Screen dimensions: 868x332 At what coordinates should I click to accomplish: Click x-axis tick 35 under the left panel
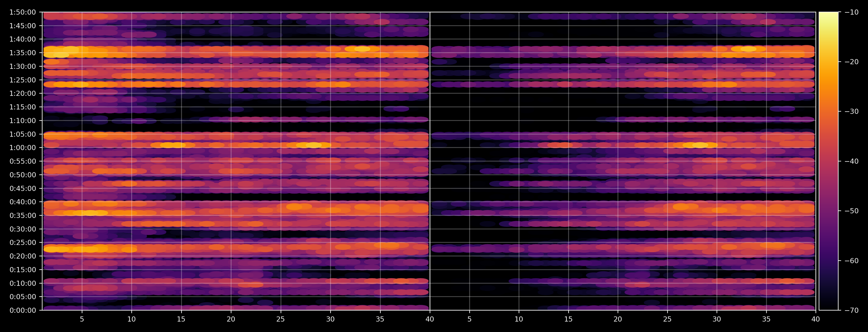click(x=380, y=319)
